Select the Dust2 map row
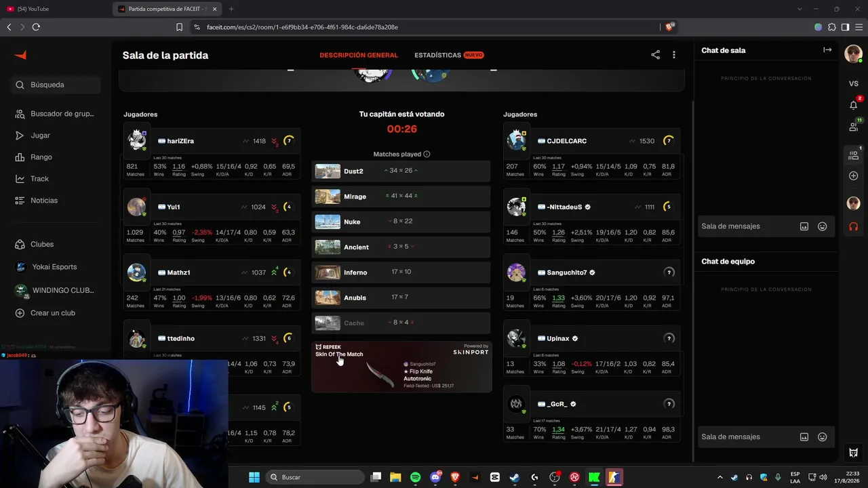 401,171
